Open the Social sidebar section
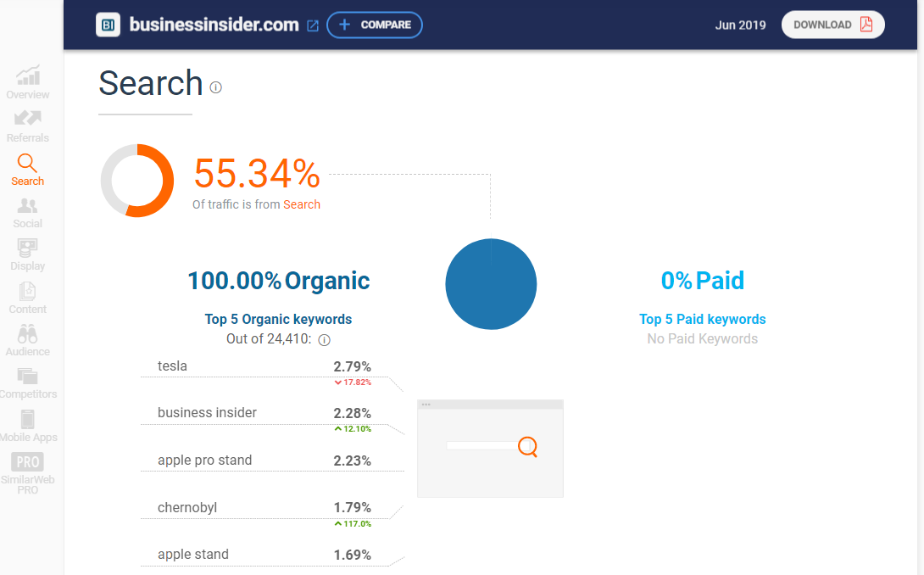This screenshot has height=575, width=924. click(28, 213)
